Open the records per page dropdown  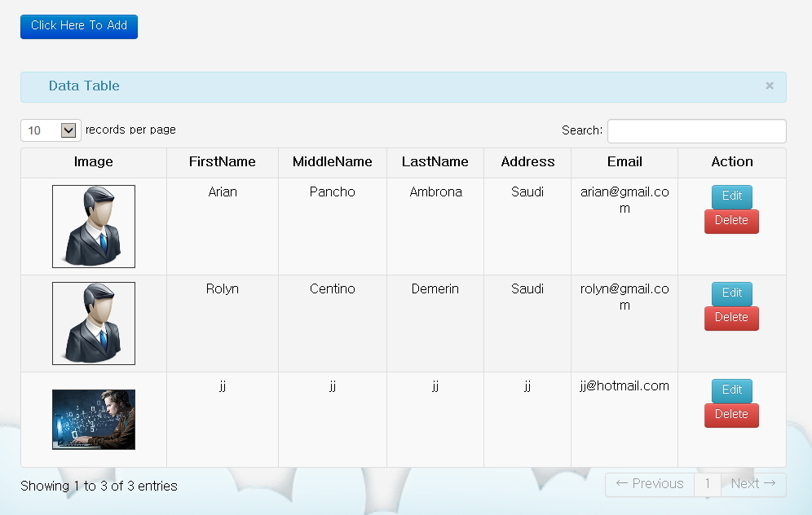[51, 130]
